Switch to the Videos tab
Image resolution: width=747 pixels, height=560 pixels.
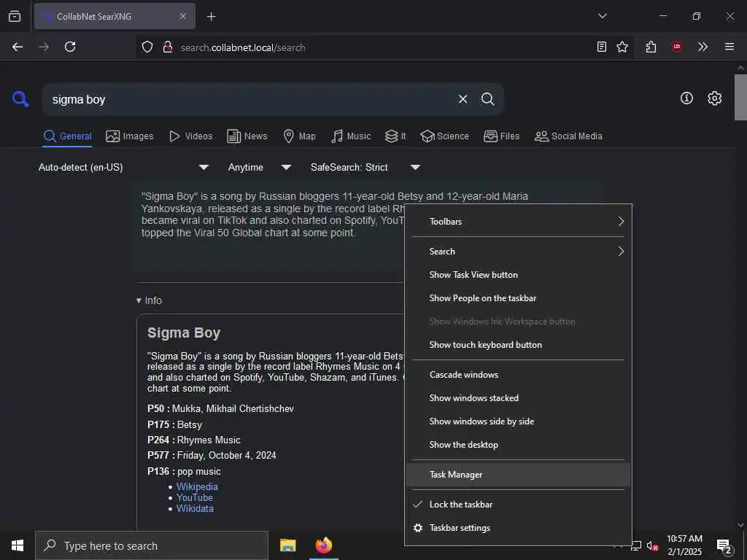pos(190,136)
